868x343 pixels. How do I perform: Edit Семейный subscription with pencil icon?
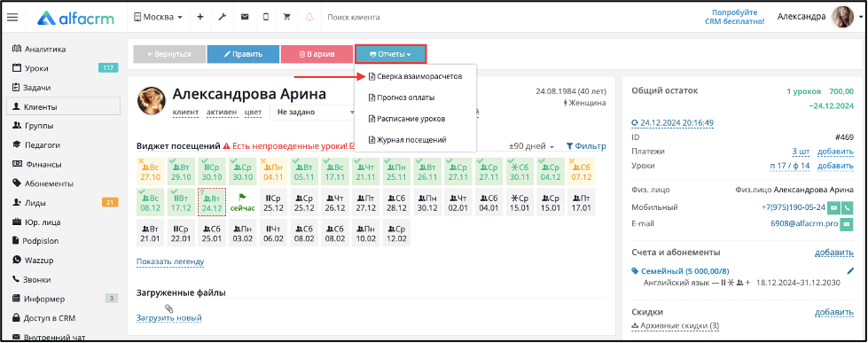click(x=850, y=271)
